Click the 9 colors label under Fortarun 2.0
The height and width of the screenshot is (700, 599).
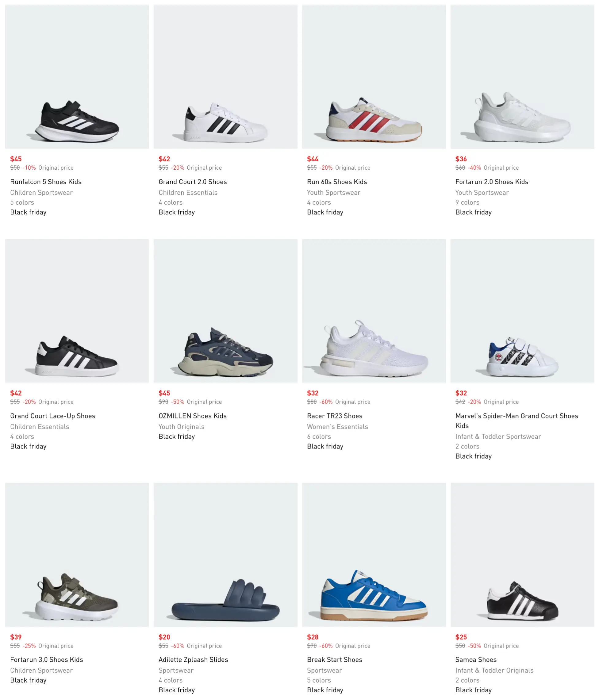point(467,202)
